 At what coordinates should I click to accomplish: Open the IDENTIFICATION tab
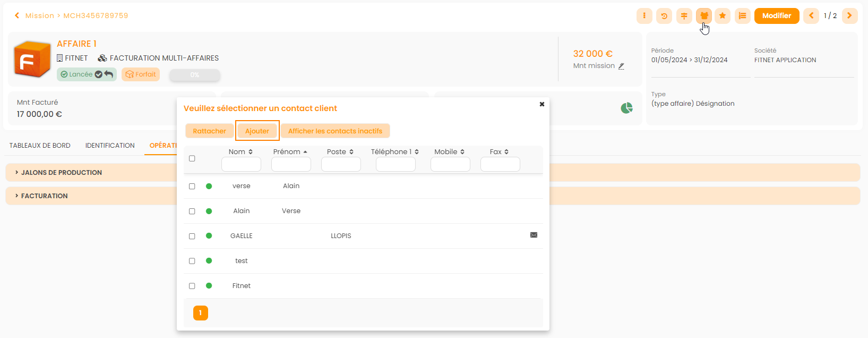pos(110,146)
